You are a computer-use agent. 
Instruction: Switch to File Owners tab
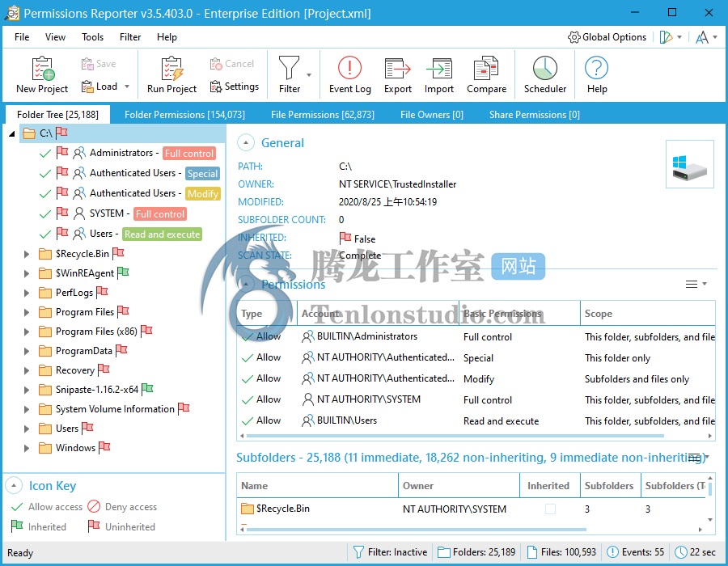[432, 115]
